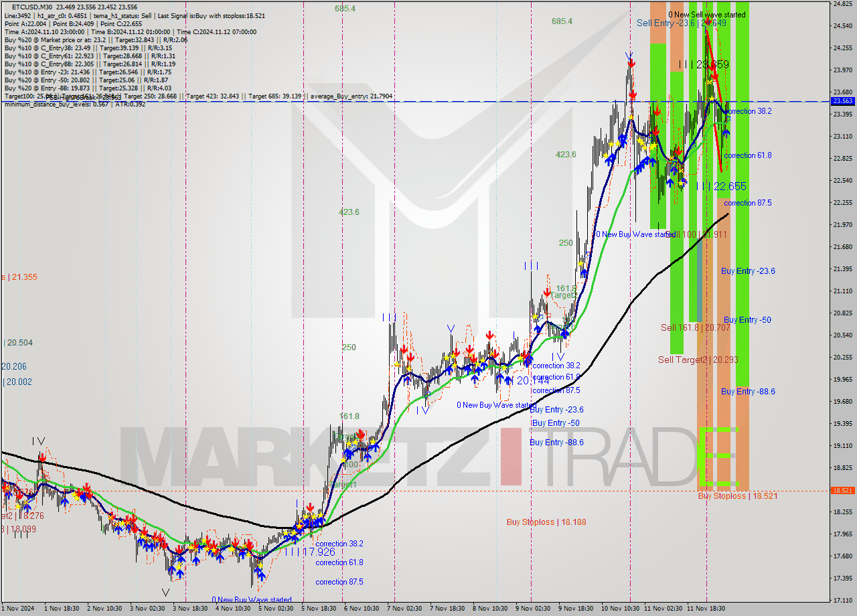The width and height of the screenshot is (857, 616).
Task: Click the 24.825 price axis value
Action: point(842,4)
